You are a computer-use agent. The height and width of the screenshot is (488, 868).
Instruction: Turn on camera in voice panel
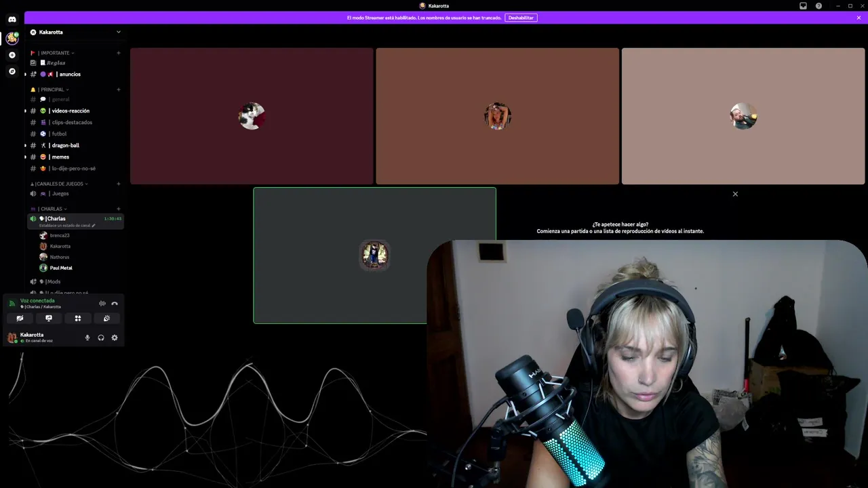tap(20, 318)
